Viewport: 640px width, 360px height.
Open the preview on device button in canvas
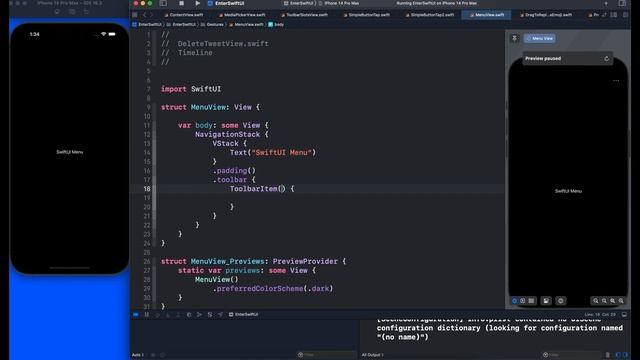561,301
